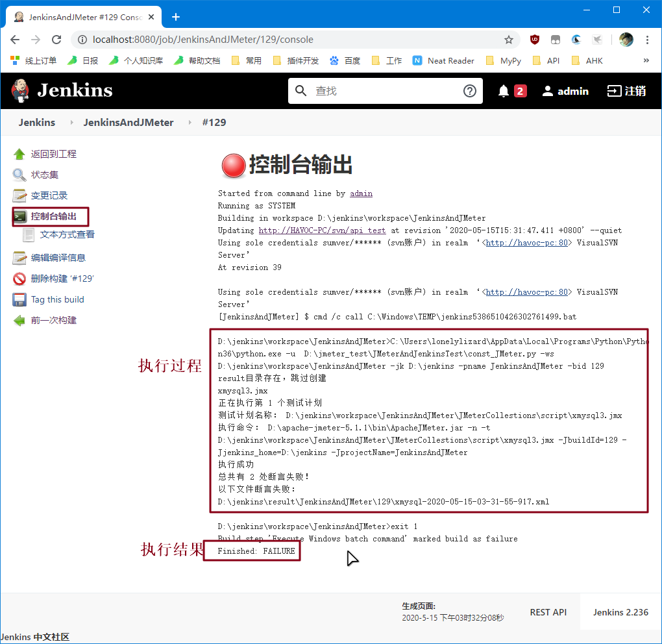The width and height of the screenshot is (662, 644).
Task: Open the MyPy bookmark folder
Action: [503, 61]
